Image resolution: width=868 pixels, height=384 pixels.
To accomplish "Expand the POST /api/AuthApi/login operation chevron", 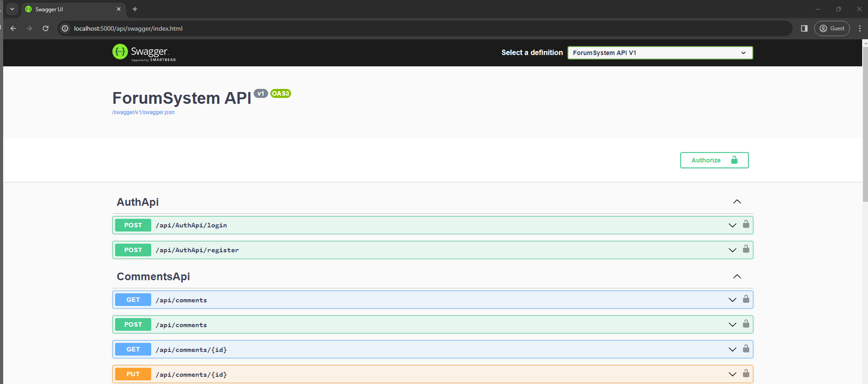I will tap(732, 225).
